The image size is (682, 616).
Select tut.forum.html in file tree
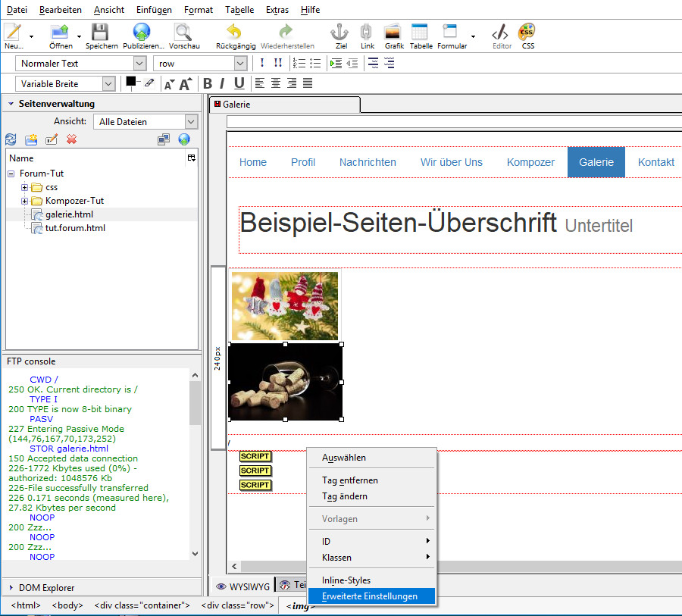[x=75, y=228]
